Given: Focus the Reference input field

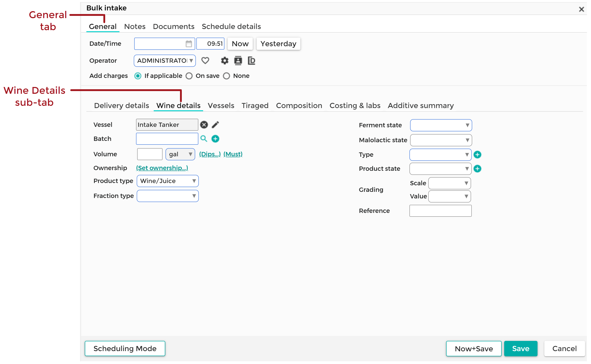Looking at the screenshot, I should 440,211.
